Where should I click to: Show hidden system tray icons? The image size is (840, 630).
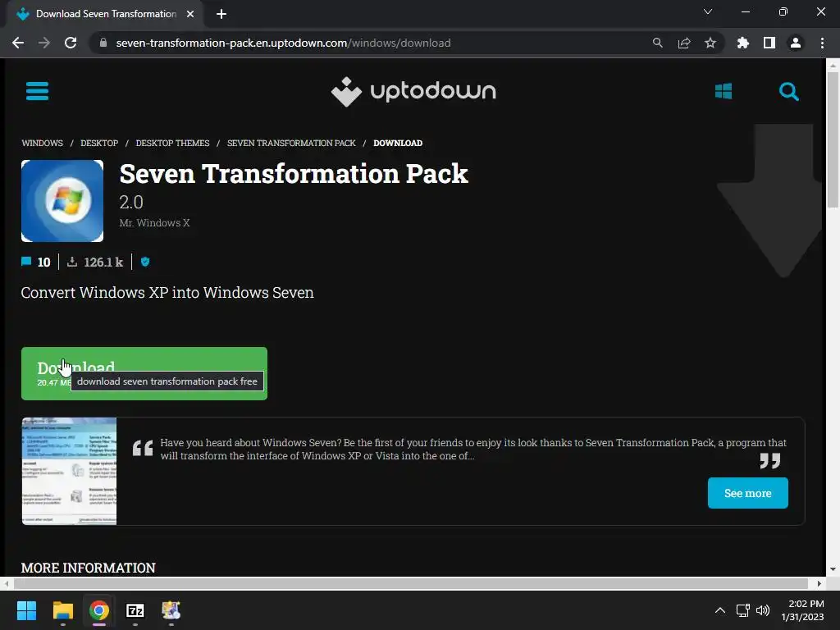click(x=720, y=610)
